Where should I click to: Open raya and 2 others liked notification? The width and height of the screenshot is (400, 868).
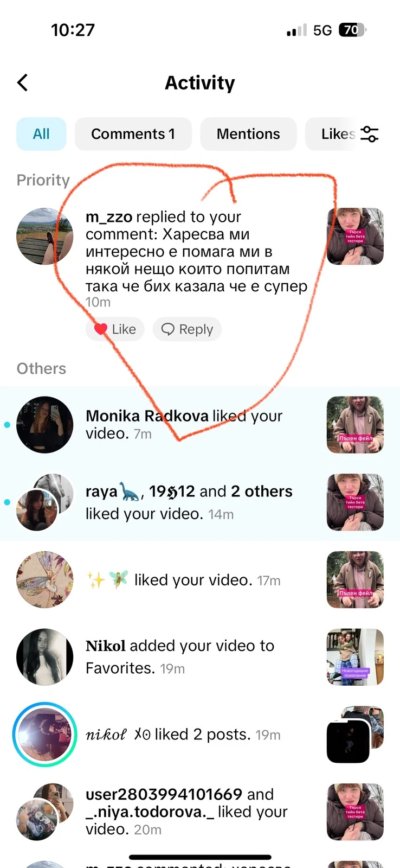200,502
